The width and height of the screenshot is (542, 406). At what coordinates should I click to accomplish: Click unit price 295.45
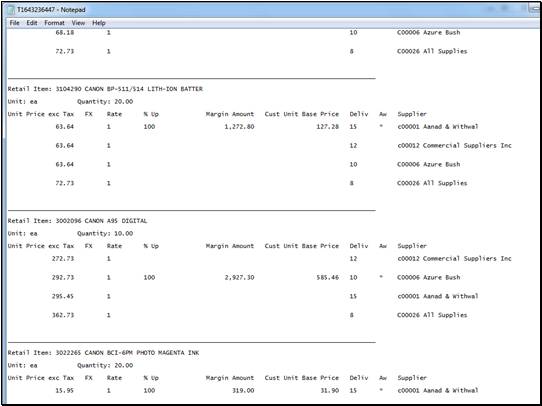pos(63,296)
